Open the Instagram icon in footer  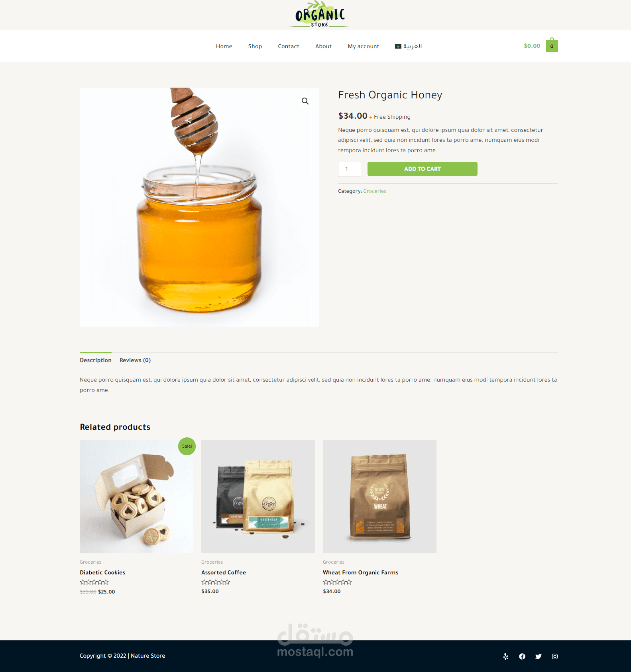555,656
